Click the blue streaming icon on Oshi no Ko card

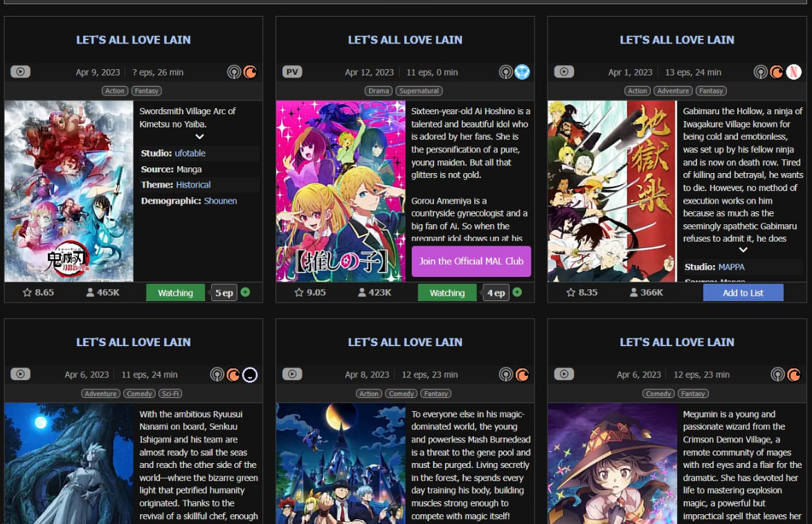[522, 71]
